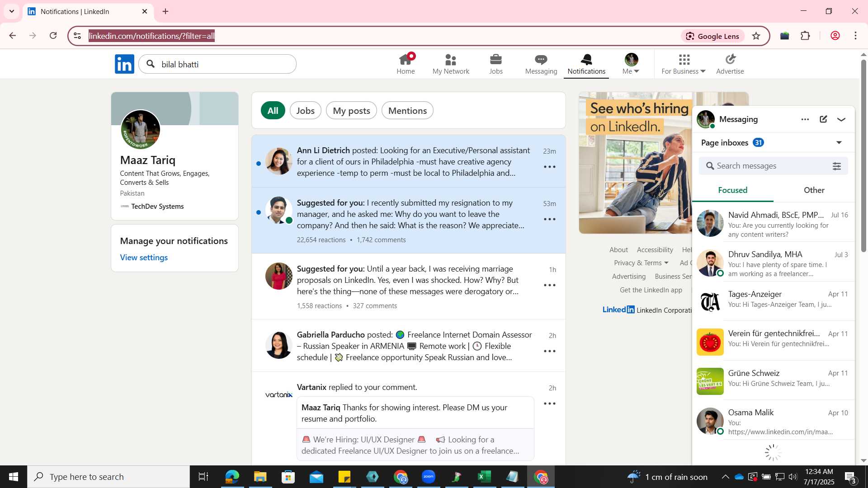Viewport: 868px width, 488px height.
Task: Open the Advertise link
Action: click(x=730, y=64)
